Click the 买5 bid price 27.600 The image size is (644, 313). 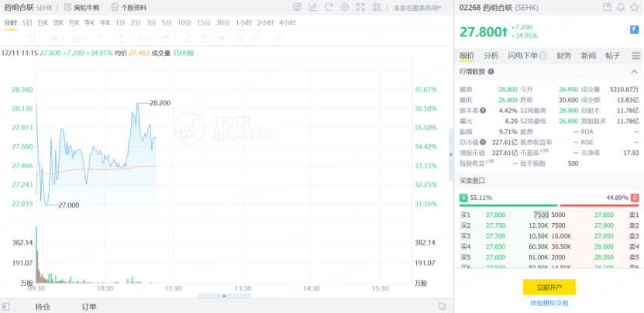(495, 257)
